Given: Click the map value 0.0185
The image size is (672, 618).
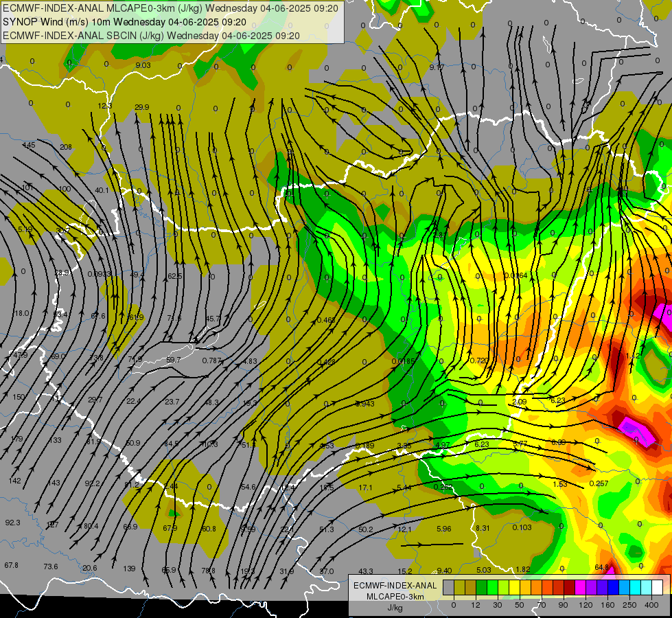Looking at the screenshot, I should [404, 362].
